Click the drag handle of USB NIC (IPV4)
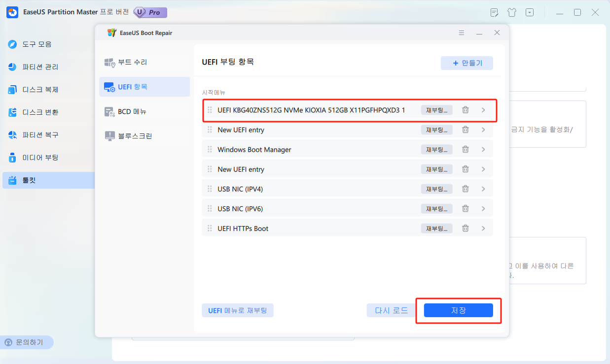The width and height of the screenshot is (610, 364). pyautogui.click(x=210, y=189)
